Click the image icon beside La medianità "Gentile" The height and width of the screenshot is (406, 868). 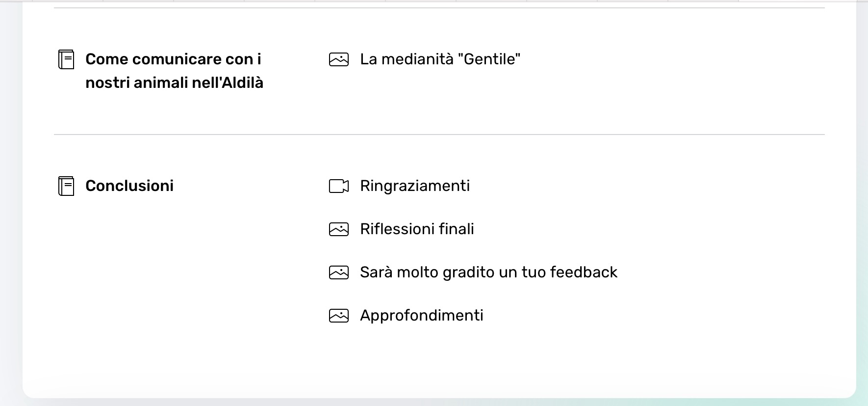click(x=339, y=59)
